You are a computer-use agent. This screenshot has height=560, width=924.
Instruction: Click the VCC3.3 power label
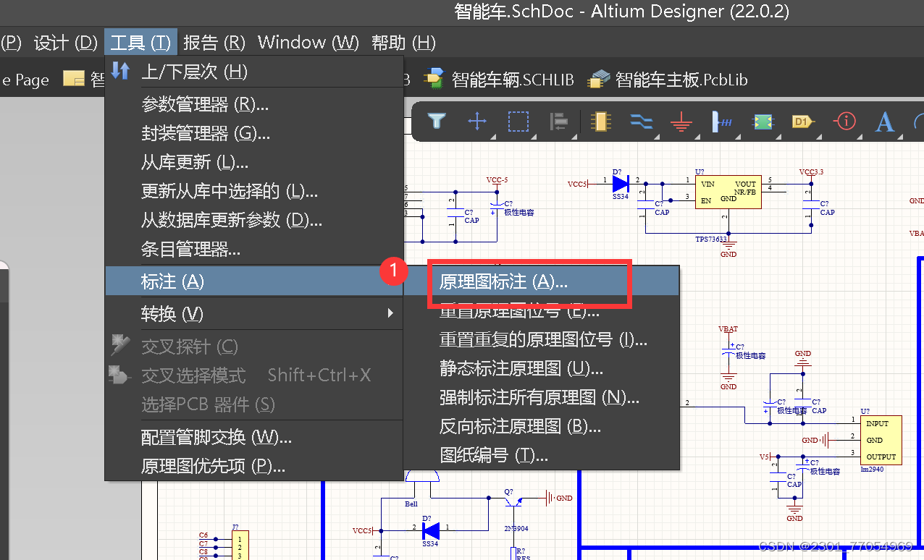point(811,172)
